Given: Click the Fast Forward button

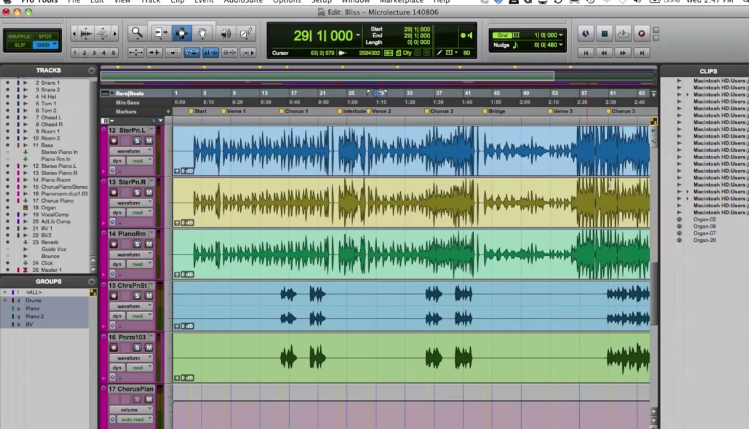Looking at the screenshot, I should (x=622, y=53).
